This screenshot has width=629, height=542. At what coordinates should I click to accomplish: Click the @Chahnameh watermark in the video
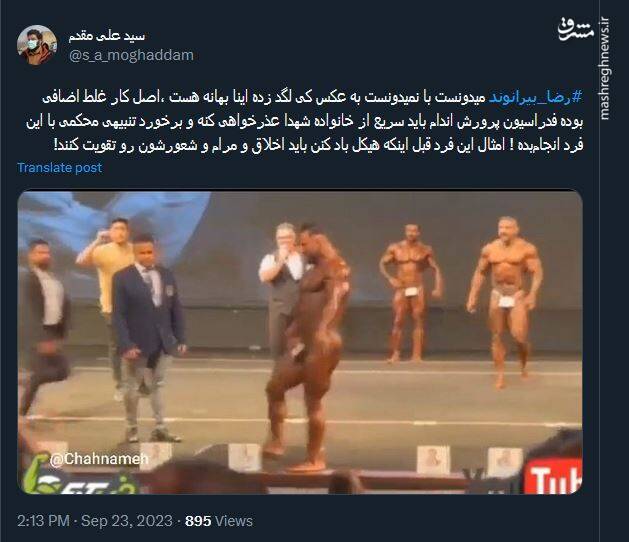[99, 459]
